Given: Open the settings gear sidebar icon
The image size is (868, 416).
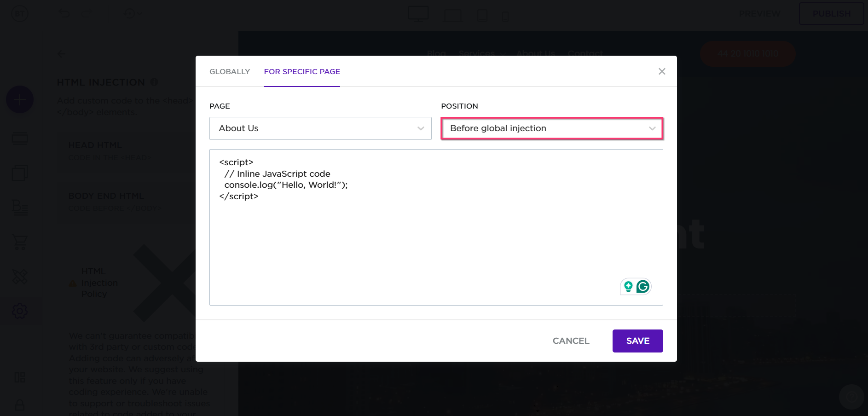Looking at the screenshot, I should (x=20, y=311).
